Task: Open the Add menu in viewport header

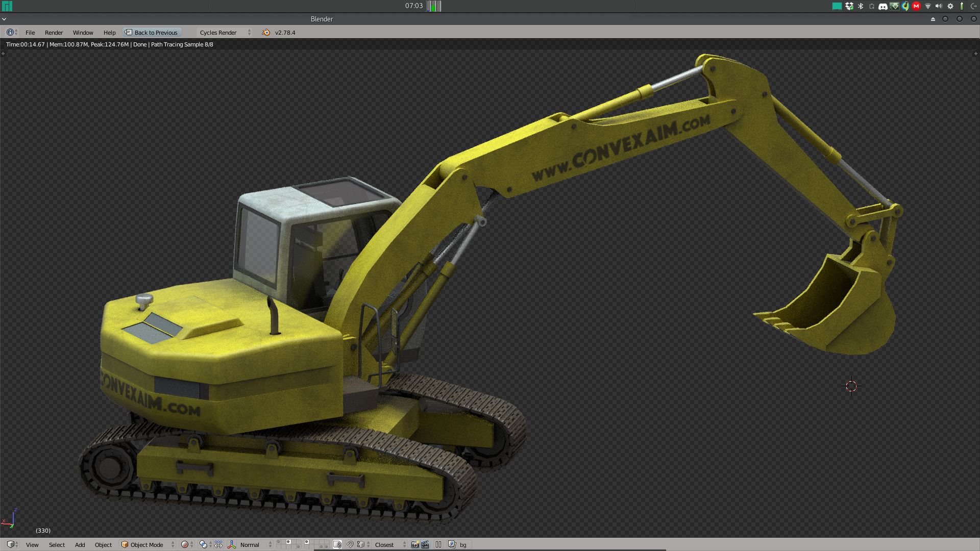Action: tap(80, 544)
